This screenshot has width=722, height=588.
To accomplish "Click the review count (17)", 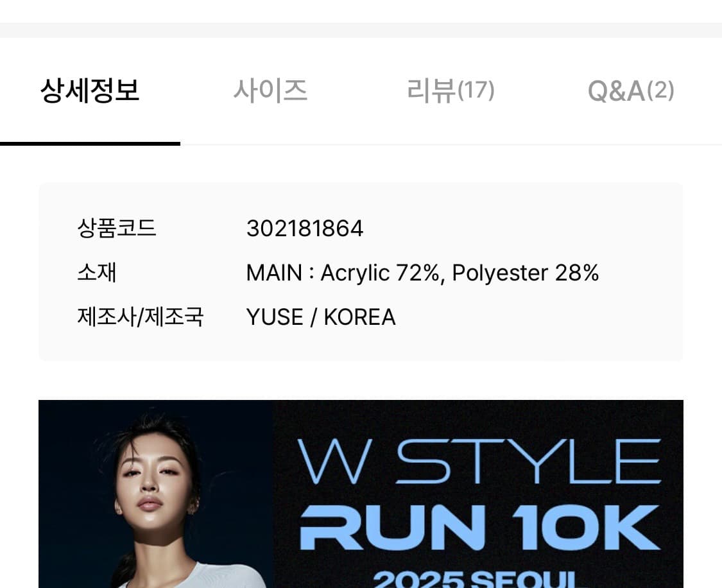I will click(x=476, y=91).
